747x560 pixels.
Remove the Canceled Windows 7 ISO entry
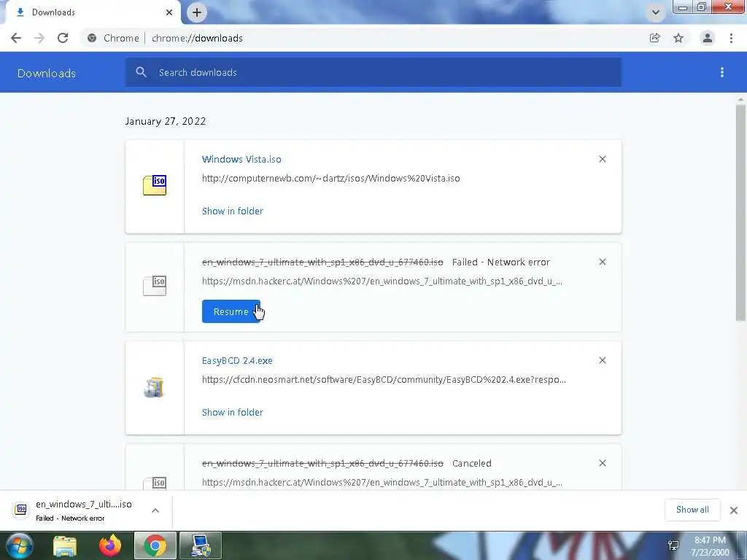(603, 463)
